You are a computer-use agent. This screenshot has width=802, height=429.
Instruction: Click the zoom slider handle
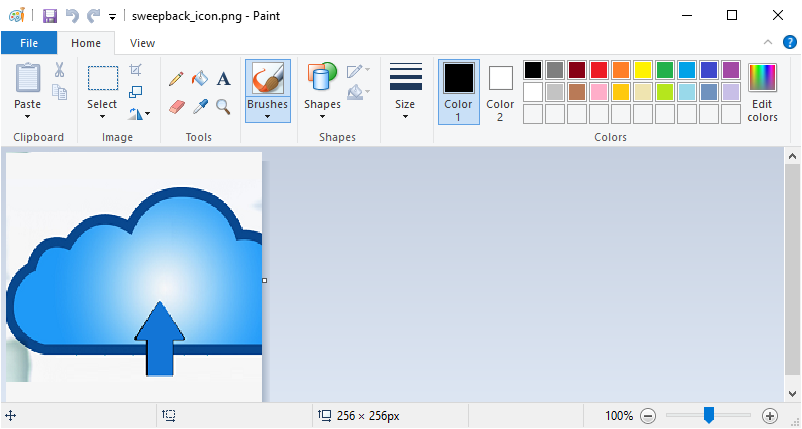(x=708, y=415)
